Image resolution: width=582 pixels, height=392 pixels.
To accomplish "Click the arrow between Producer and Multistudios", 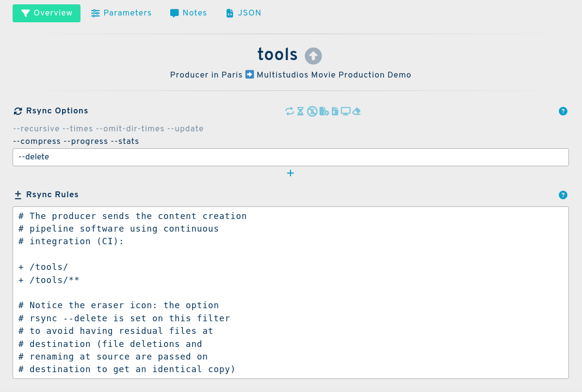I will coord(249,75).
